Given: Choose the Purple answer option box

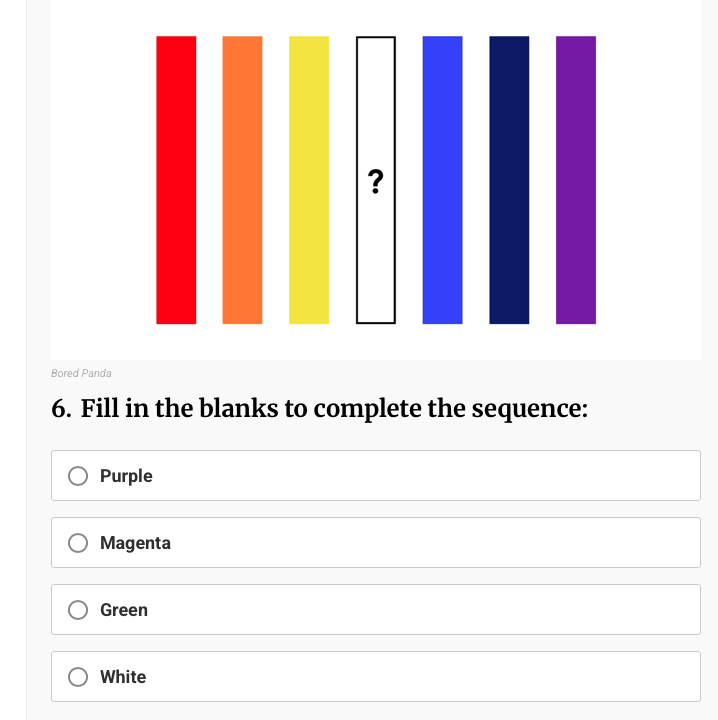Looking at the screenshot, I should 376,475.
